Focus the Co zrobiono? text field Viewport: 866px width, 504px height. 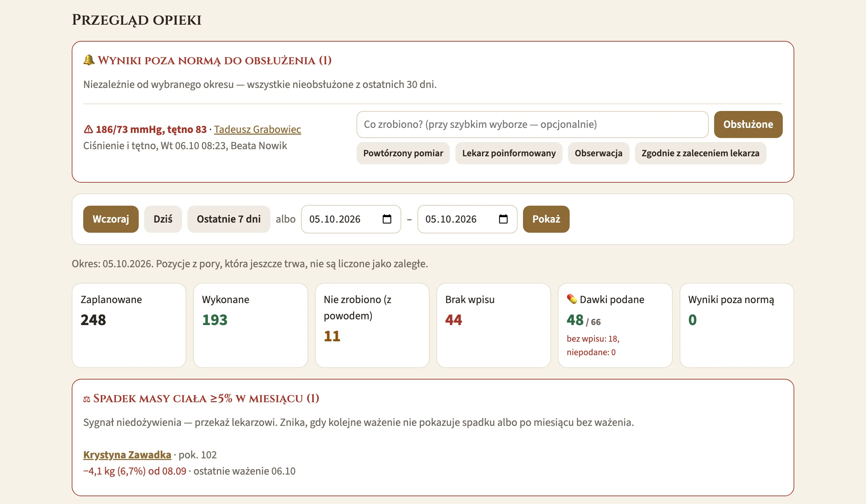(x=532, y=124)
